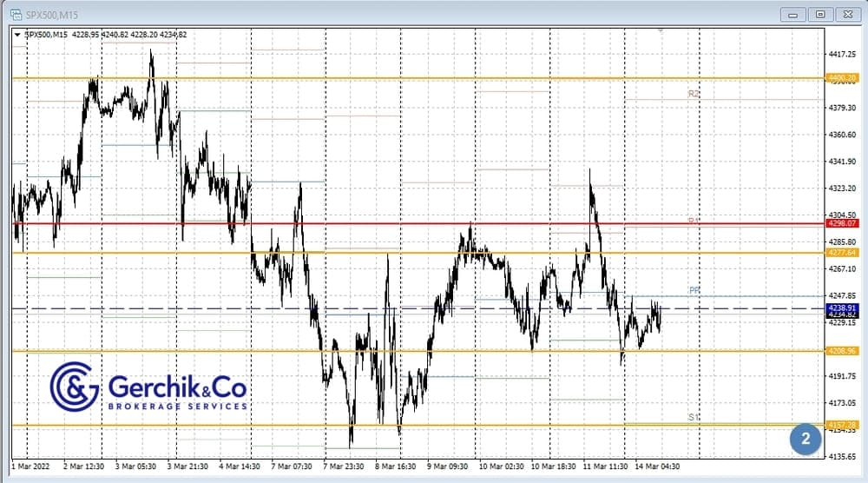
Task: Select the red 4298.07 price level label
Action: 843,223
